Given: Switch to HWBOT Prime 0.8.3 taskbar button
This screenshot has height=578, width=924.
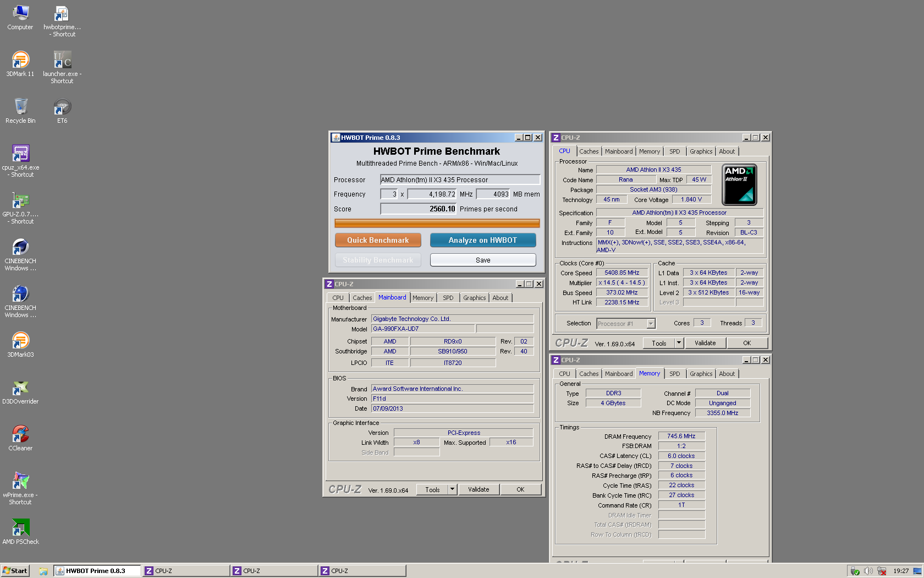Looking at the screenshot, I should [x=97, y=571].
